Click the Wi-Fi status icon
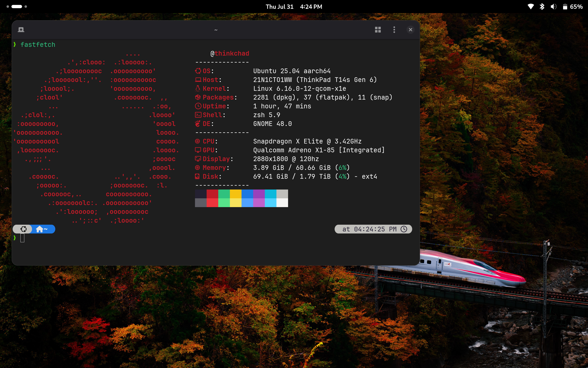Image resolution: width=588 pixels, height=368 pixels. (531, 7)
